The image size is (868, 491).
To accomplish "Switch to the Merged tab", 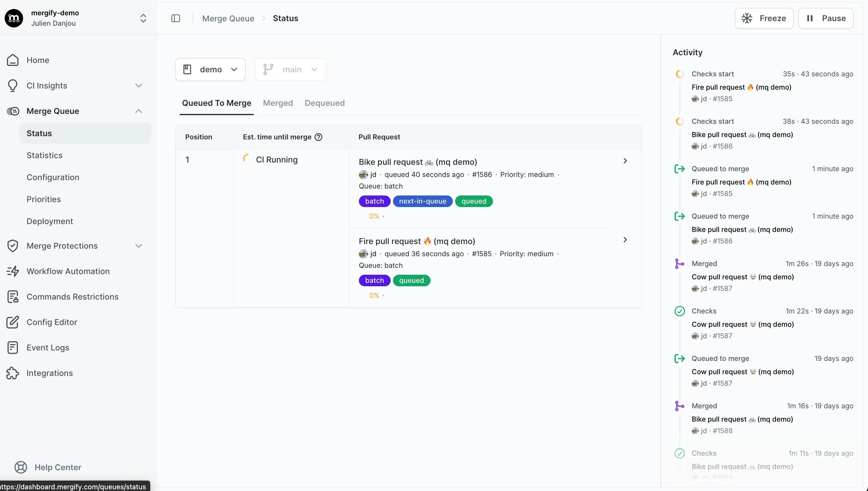I will [278, 103].
